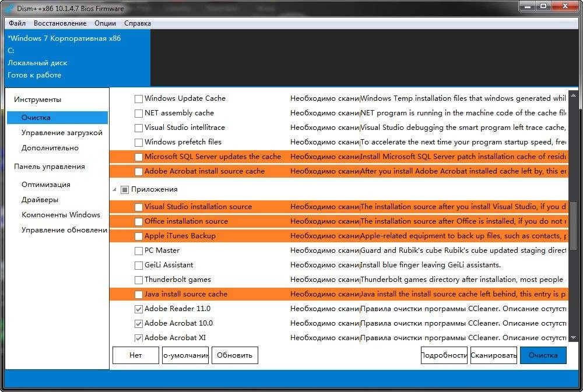Enable NET assembly cache checkbox

139,114
